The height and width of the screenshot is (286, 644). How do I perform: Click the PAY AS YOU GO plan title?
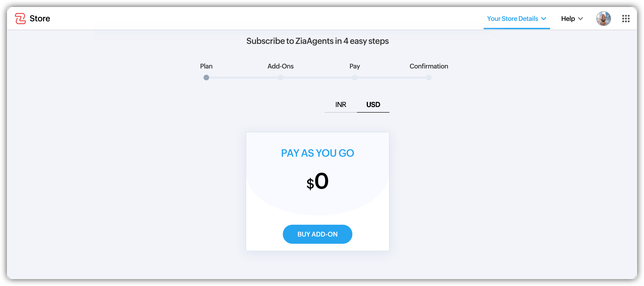point(318,153)
